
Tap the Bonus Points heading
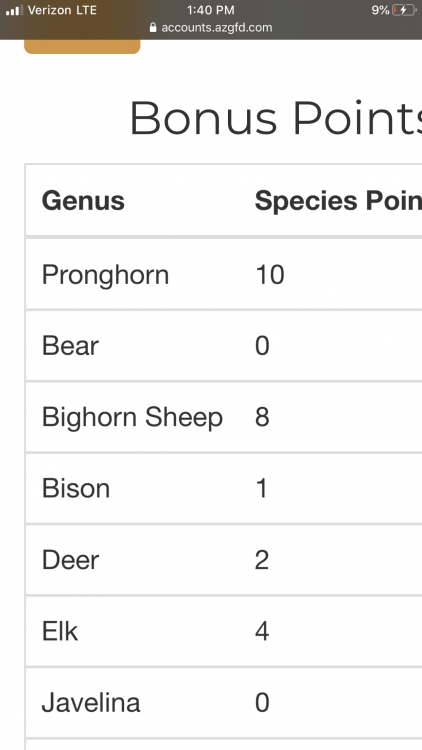pyautogui.click(x=276, y=118)
